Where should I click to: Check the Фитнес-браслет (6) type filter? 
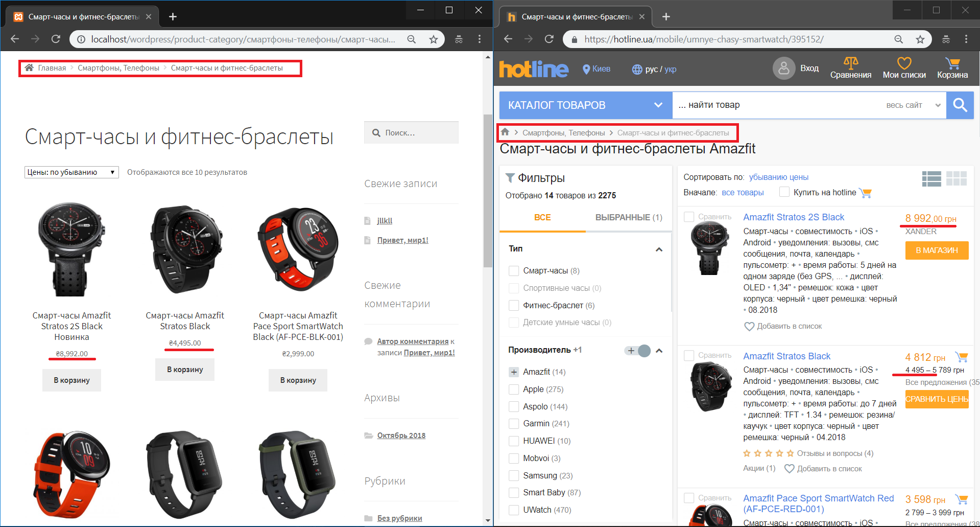click(x=514, y=306)
